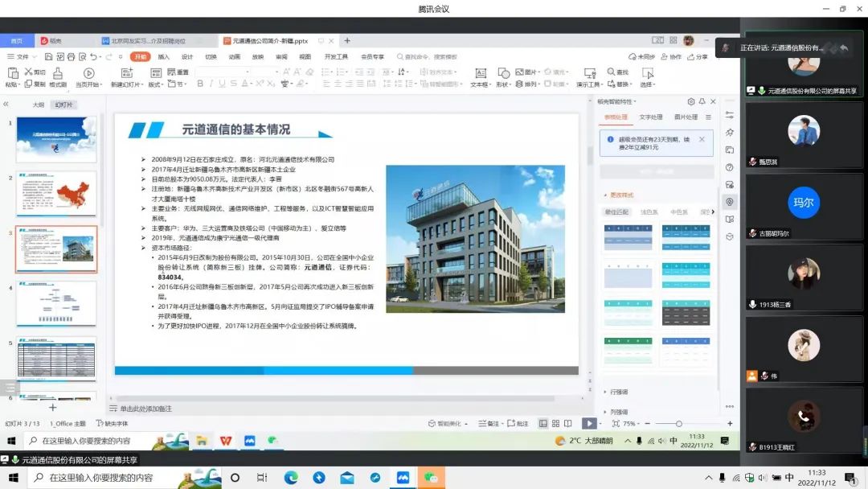Click the Text Box (文本框) tool icon
Viewport: 868px width, 489px height.
(480, 73)
